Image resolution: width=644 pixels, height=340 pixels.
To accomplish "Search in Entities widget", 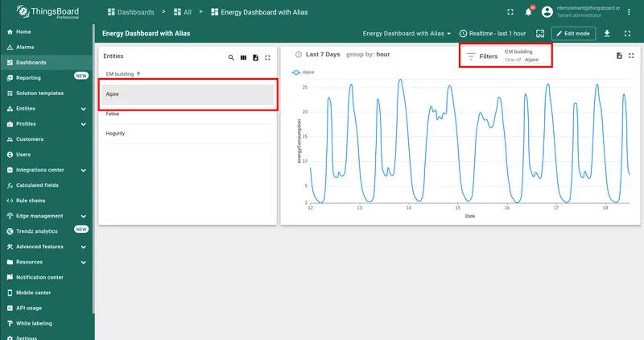I will 231,57.
